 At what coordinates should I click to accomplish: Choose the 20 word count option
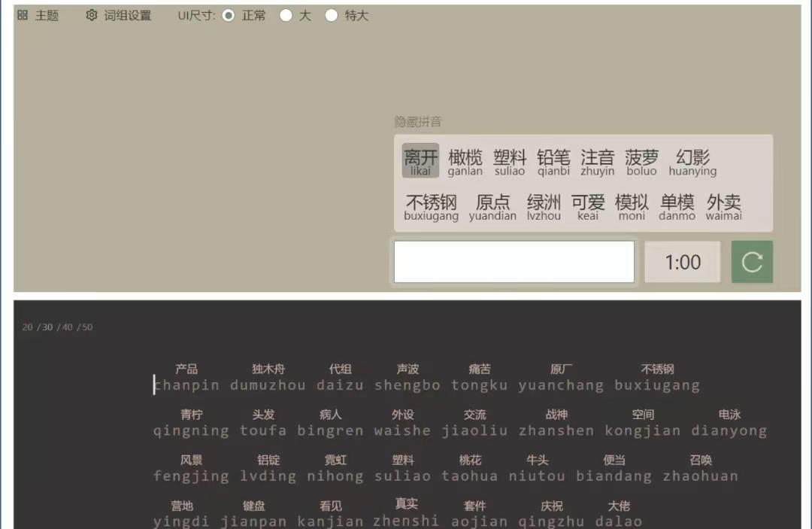pyautogui.click(x=28, y=327)
